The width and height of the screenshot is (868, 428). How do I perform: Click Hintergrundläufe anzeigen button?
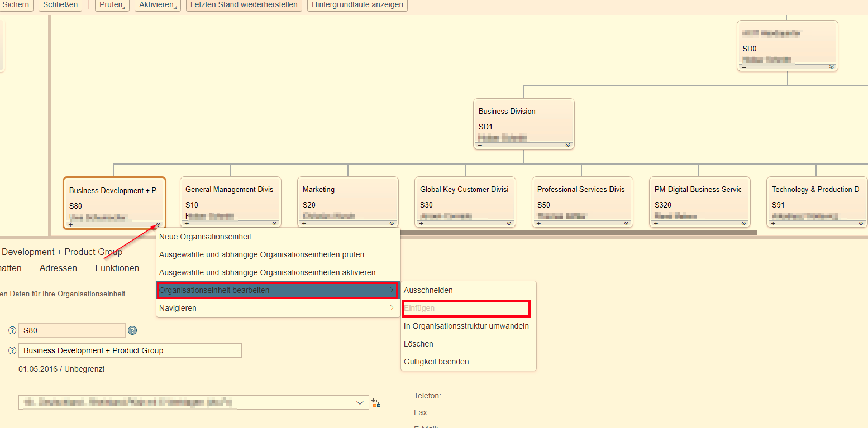[357, 4]
